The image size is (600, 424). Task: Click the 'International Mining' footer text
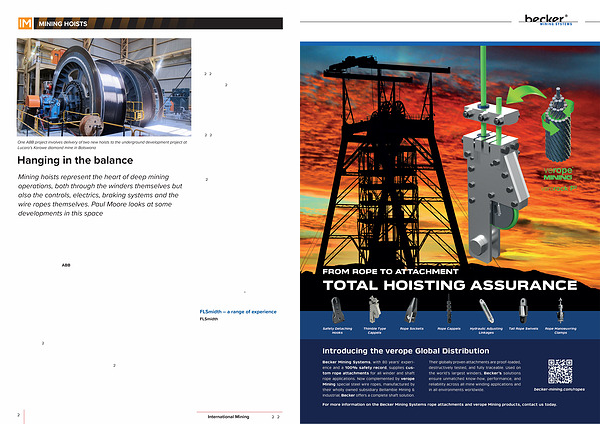pos(228,417)
